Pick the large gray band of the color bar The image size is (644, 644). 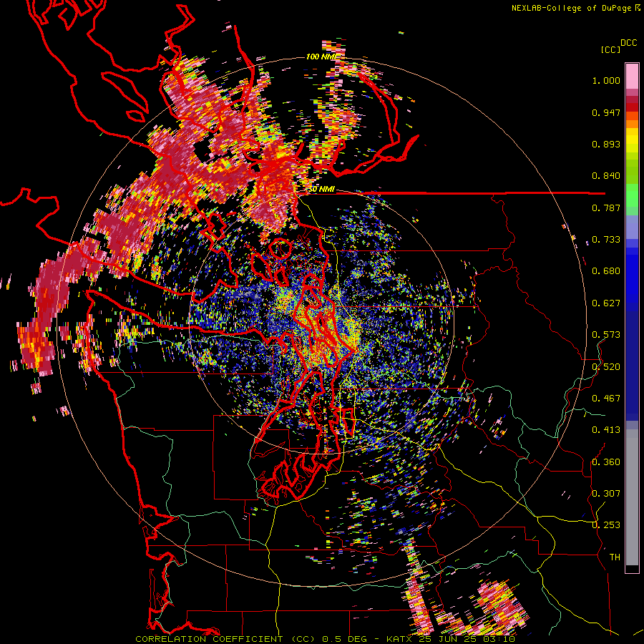click(632, 497)
